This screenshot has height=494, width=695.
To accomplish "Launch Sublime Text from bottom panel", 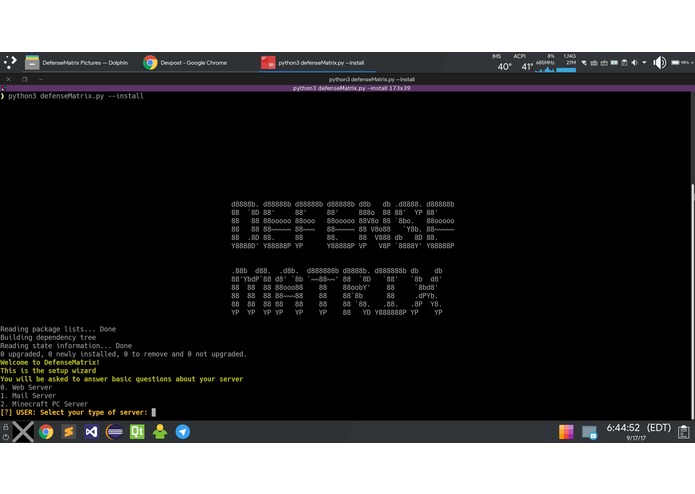I will click(x=68, y=432).
